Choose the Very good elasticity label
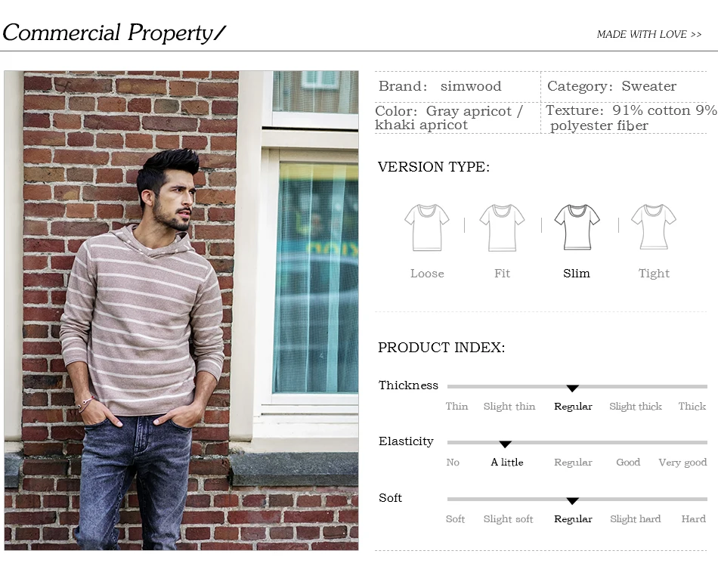Viewport: 718px width, 588px height. pos(682,463)
